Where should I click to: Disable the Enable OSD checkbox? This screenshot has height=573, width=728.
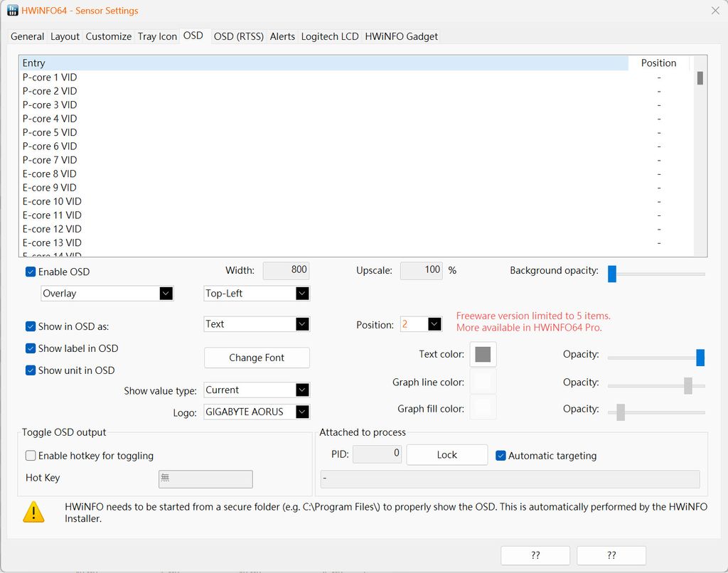point(31,272)
